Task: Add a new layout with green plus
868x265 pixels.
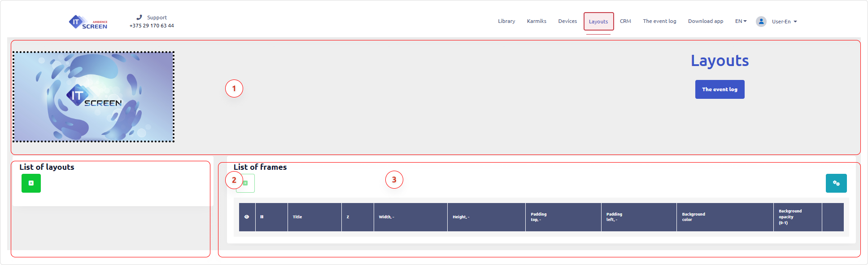Action: [x=31, y=183]
